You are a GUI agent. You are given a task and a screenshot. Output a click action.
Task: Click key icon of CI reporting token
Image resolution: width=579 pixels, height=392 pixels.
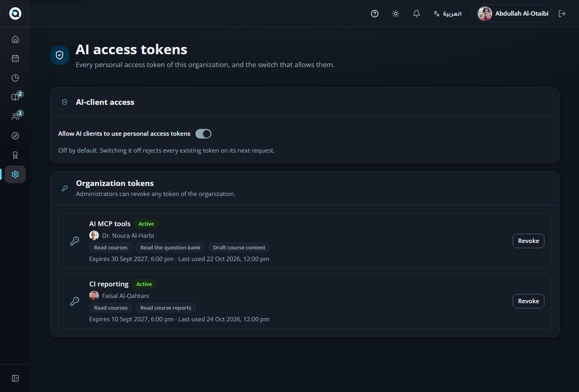click(x=75, y=301)
